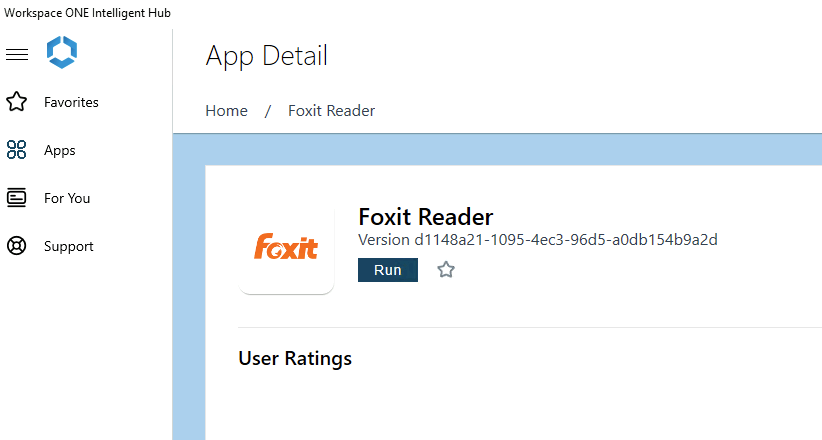Viewport: 822px width, 440px height.
Task: Click the Workspace ONE Intelligent Hub window title
Action: click(87, 12)
